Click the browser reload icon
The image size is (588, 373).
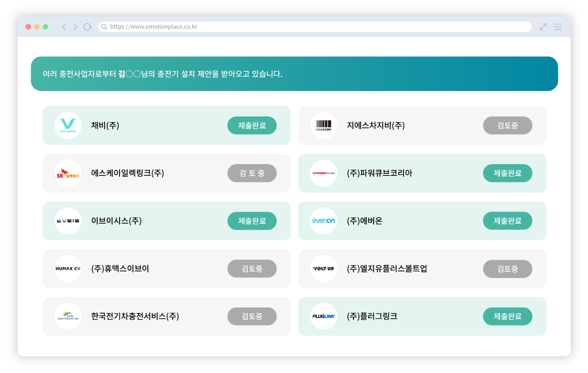pyautogui.click(x=87, y=26)
